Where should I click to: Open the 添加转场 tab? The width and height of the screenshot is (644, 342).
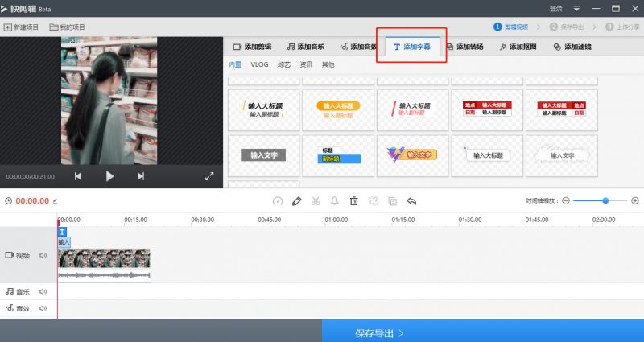[x=464, y=47]
